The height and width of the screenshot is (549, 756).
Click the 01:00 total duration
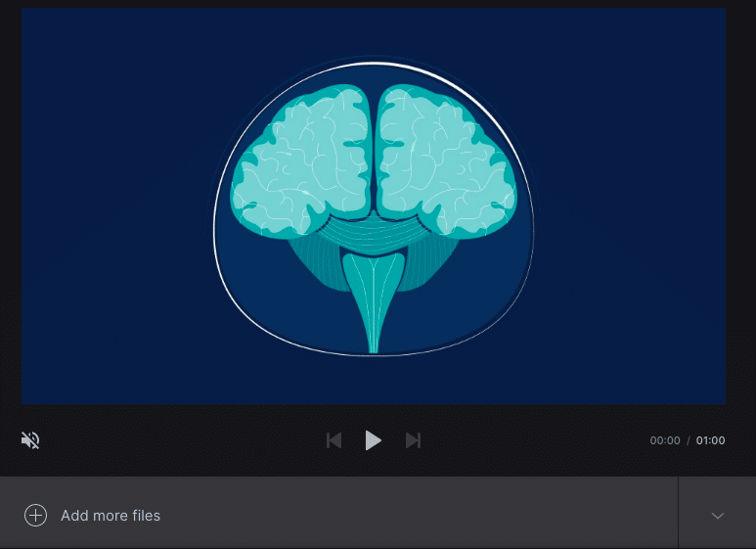coord(710,440)
